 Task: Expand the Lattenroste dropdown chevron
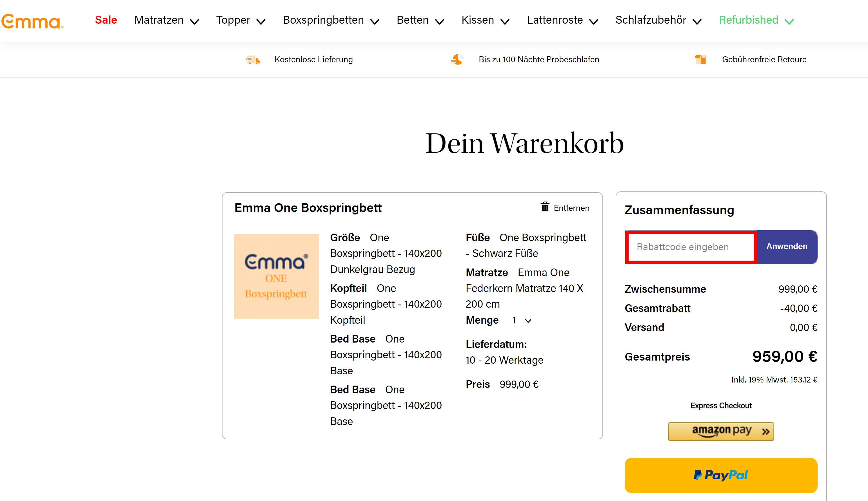tap(594, 22)
